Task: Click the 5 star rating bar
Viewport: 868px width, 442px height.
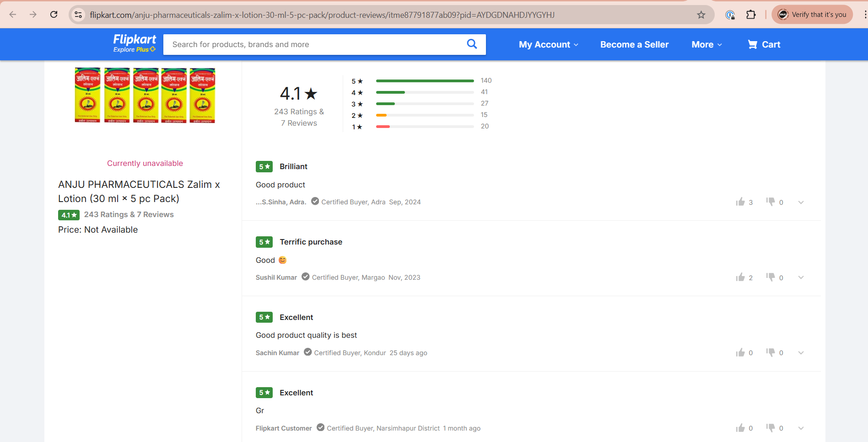Action: coord(424,81)
